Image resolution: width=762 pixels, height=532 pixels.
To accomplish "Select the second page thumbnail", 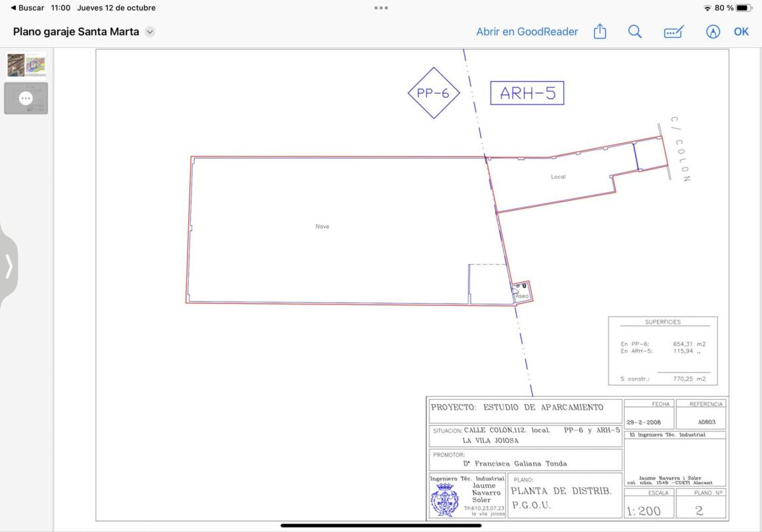I will [x=26, y=98].
